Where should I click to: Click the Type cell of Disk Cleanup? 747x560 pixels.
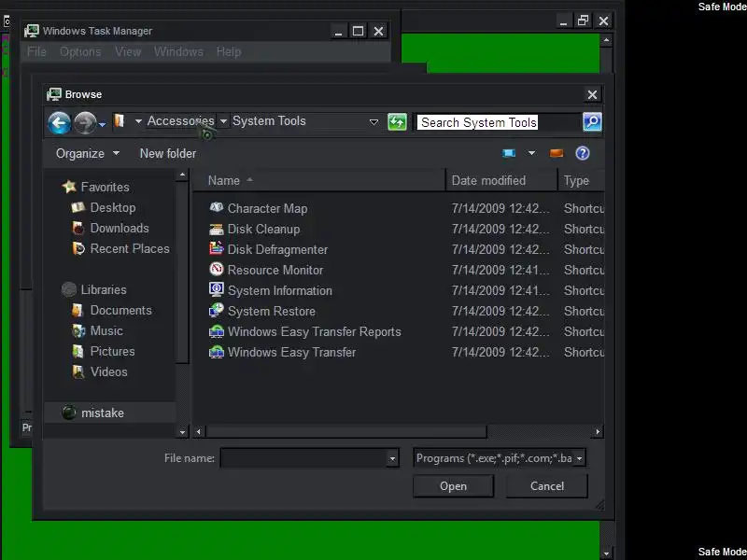584,229
